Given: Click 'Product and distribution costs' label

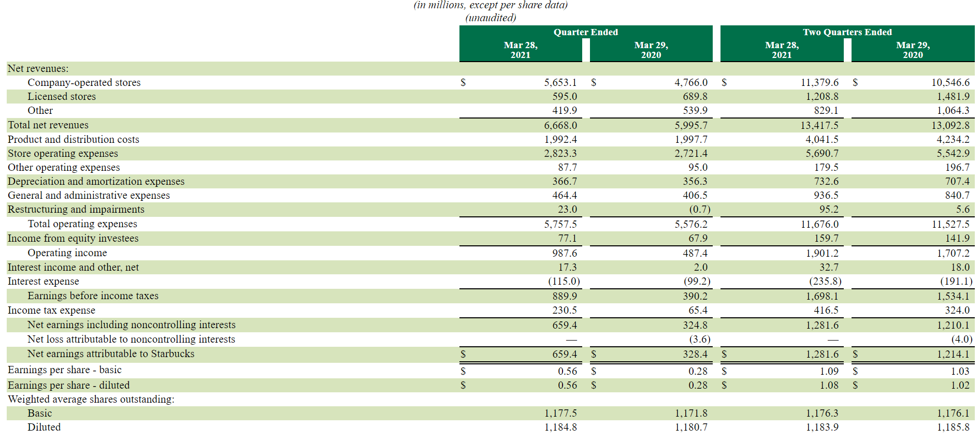Looking at the screenshot, I should [74, 139].
